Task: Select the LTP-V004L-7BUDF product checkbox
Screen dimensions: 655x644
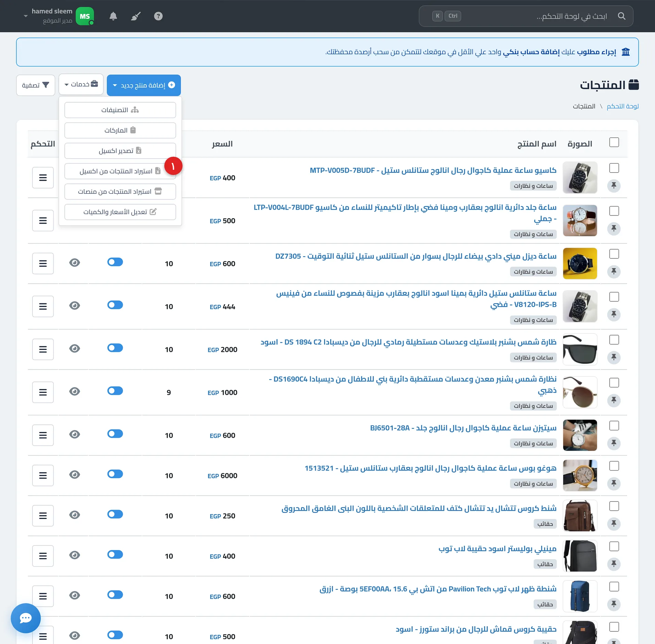Action: [614, 211]
